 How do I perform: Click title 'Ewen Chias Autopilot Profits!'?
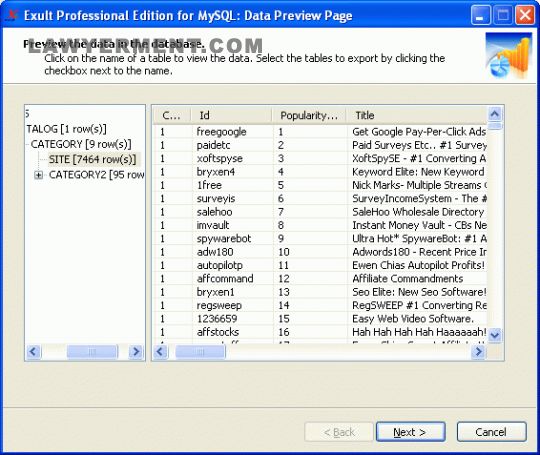tap(418, 266)
